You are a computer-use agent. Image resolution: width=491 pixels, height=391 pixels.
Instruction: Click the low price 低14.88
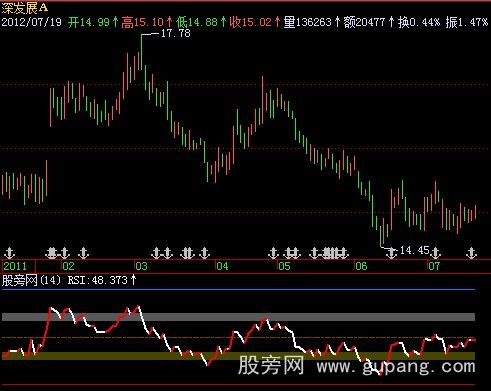tap(197, 22)
